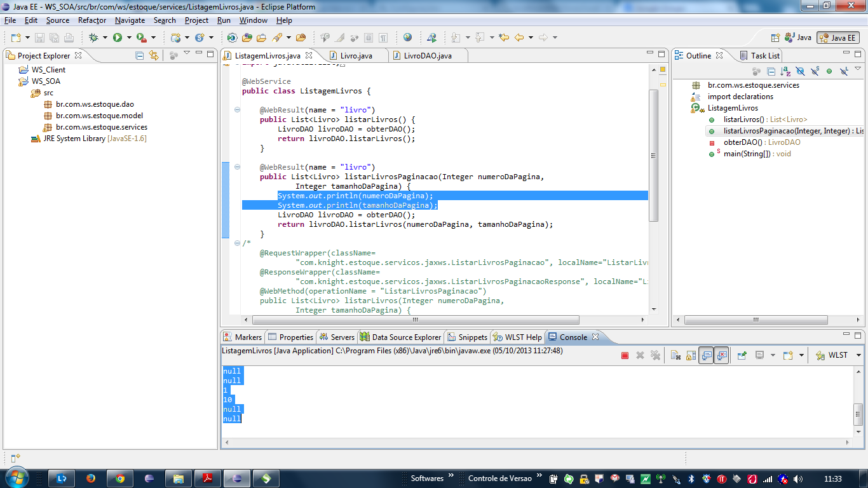Toggle Hide Fields filter in Outline toolbar
The height and width of the screenshot is (488, 868).
tap(800, 71)
